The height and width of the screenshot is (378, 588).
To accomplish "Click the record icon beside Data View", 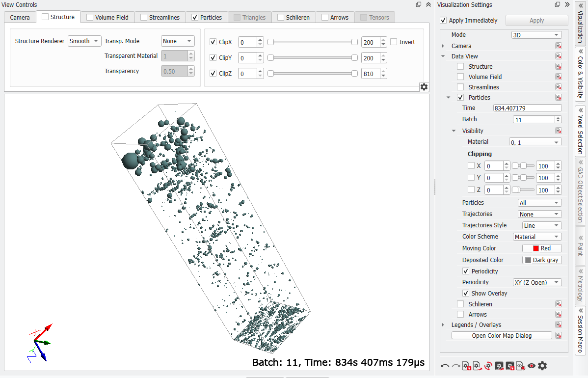I will [559, 56].
